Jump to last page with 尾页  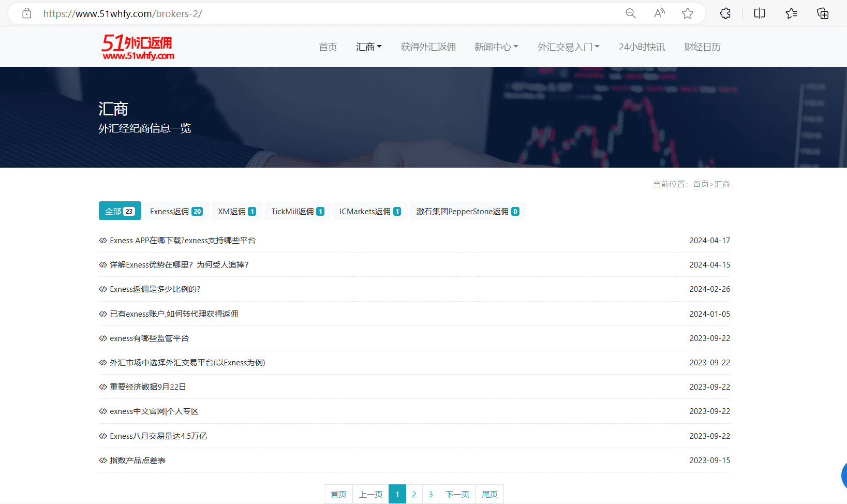[x=489, y=494]
